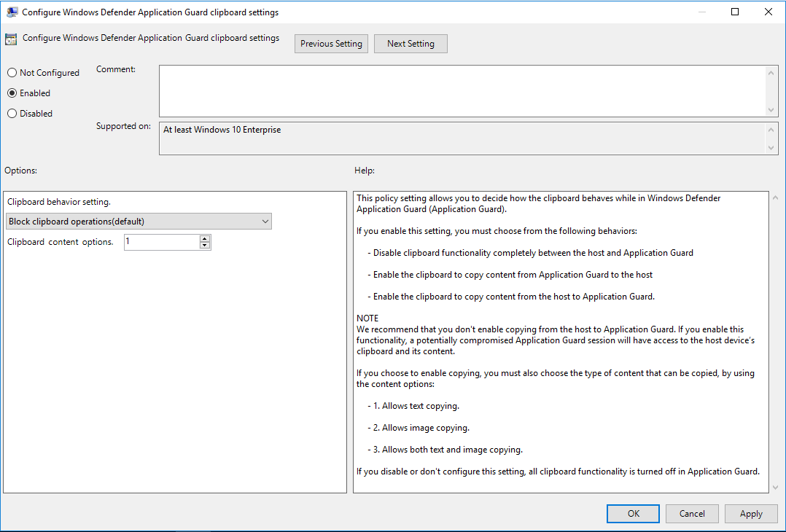This screenshot has height=532, width=786.
Task: Click '2. Allows image copying.' help line
Action: click(419, 428)
